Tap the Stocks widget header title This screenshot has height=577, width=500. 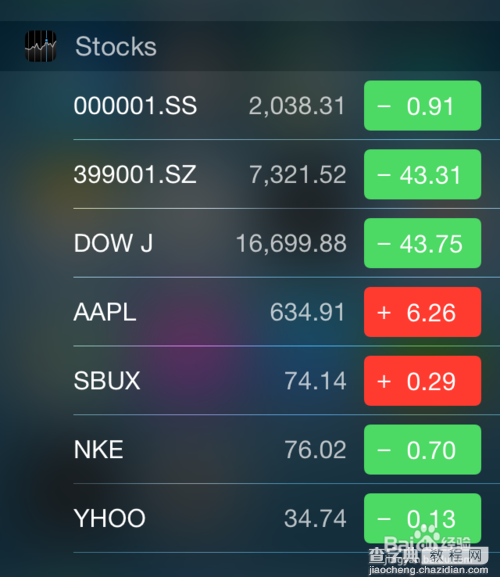coord(116,47)
